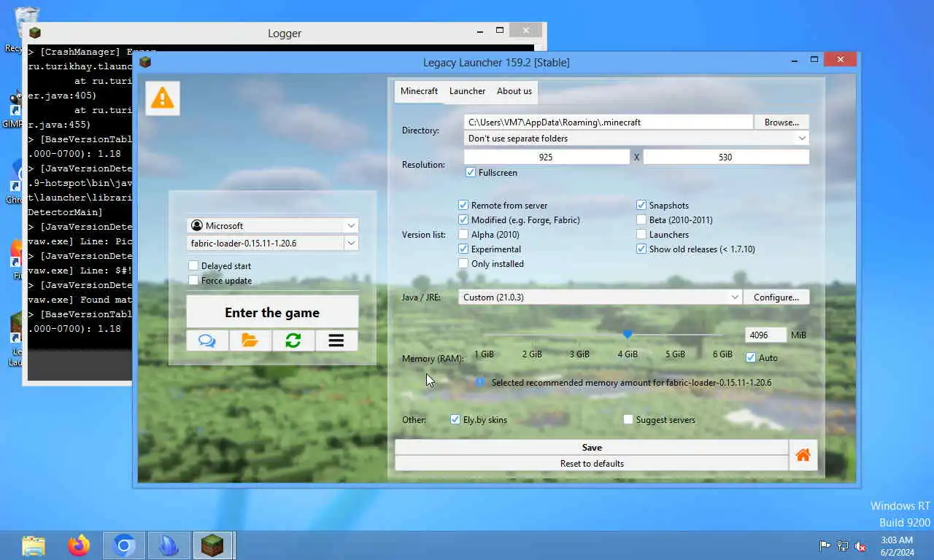
Task: Click the resolution width field showing 925
Action: (x=547, y=157)
